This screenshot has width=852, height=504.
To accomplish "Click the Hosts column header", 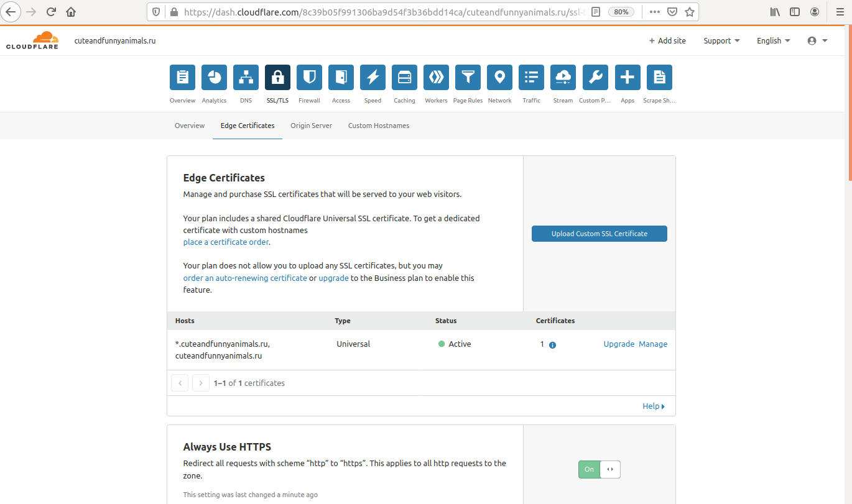I will click(185, 321).
